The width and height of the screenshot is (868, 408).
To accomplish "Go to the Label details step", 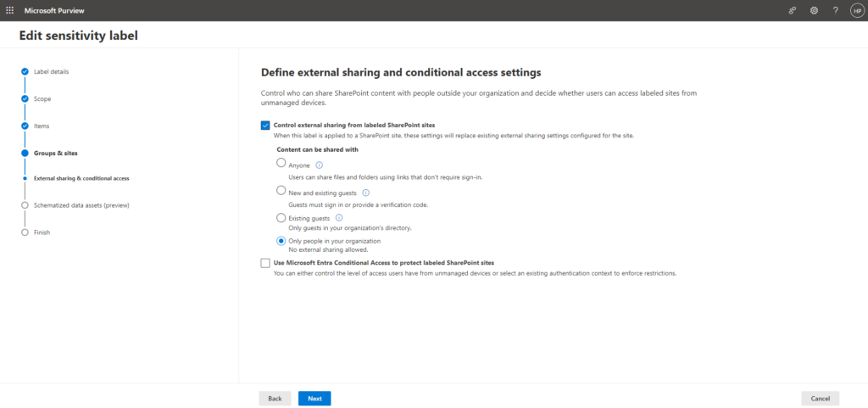I will click(51, 71).
